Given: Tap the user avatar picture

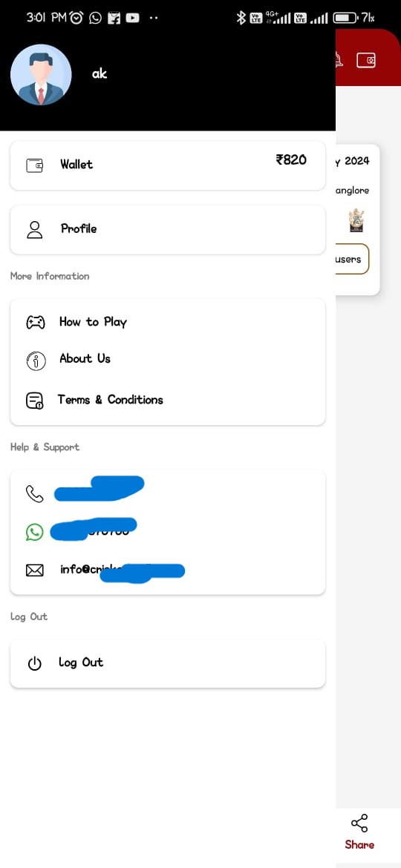Looking at the screenshot, I should 41,75.
